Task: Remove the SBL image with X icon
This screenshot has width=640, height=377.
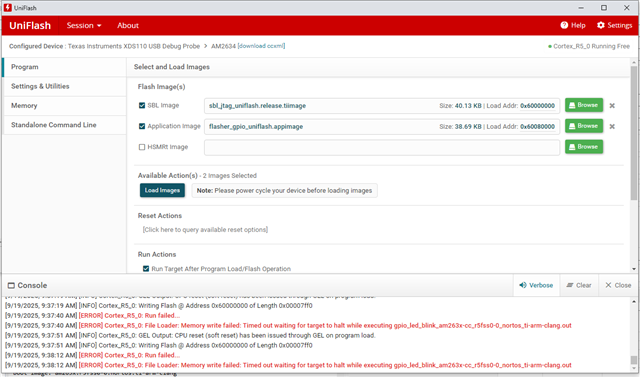Action: [x=612, y=106]
